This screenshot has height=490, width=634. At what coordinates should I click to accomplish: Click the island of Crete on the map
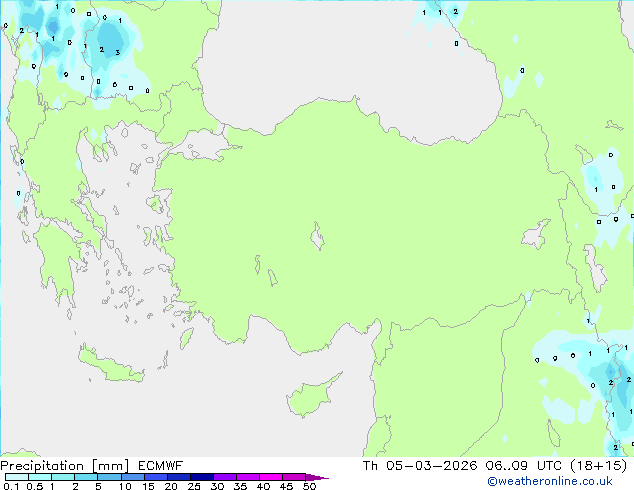[110, 365]
